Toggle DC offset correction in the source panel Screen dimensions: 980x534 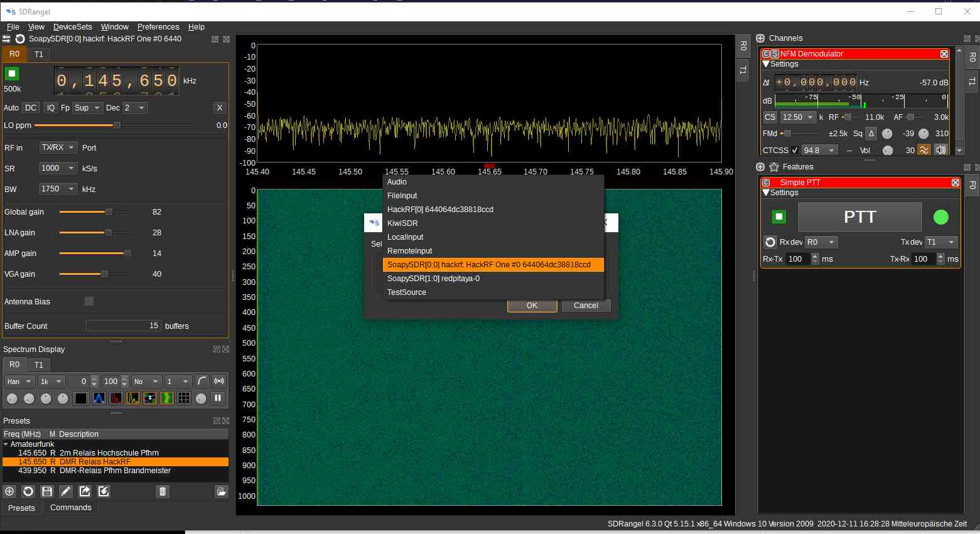pyautogui.click(x=30, y=107)
